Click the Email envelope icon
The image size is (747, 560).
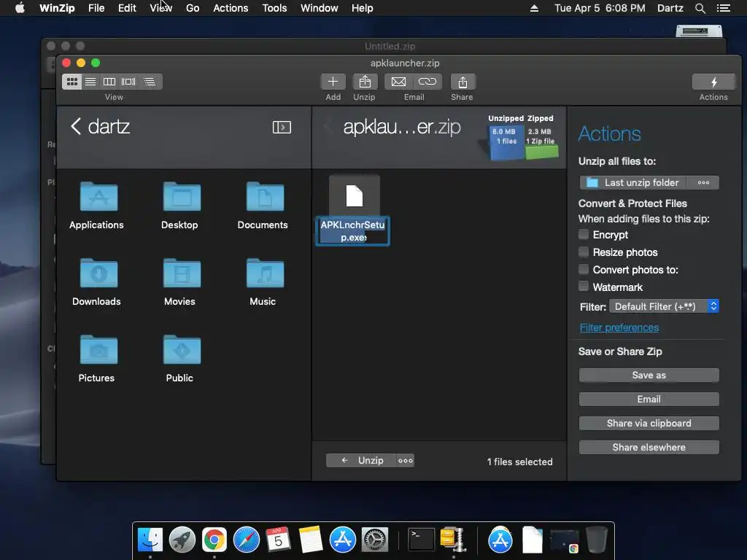click(x=399, y=82)
